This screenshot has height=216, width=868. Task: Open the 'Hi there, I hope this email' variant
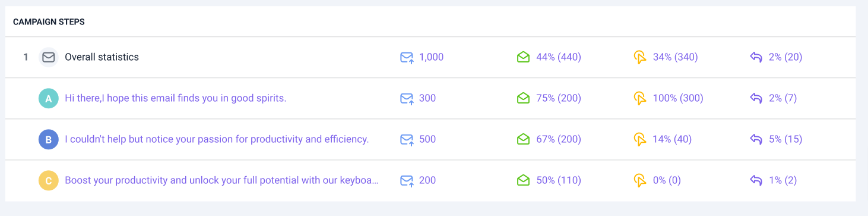176,98
